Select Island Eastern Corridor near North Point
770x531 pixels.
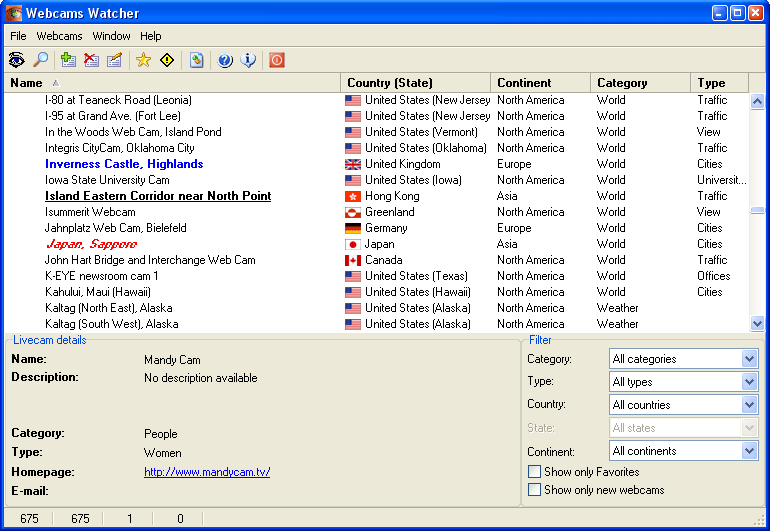coord(158,196)
